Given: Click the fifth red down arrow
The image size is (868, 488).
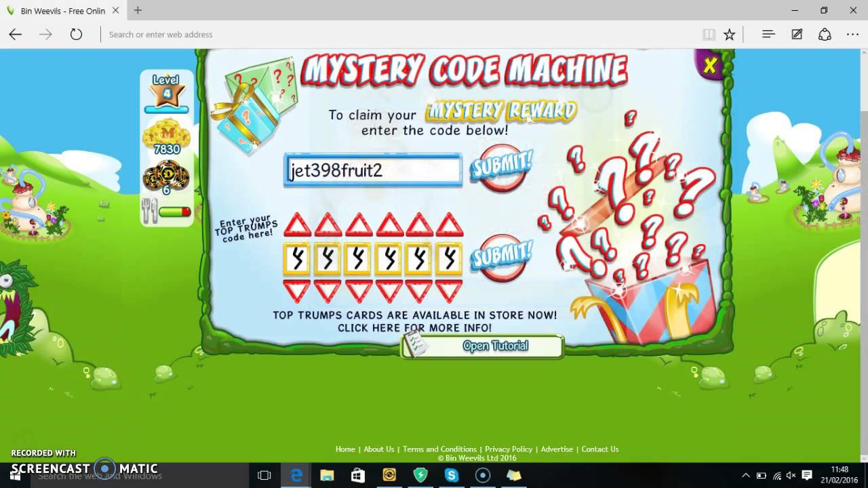Looking at the screenshot, I should click(419, 291).
